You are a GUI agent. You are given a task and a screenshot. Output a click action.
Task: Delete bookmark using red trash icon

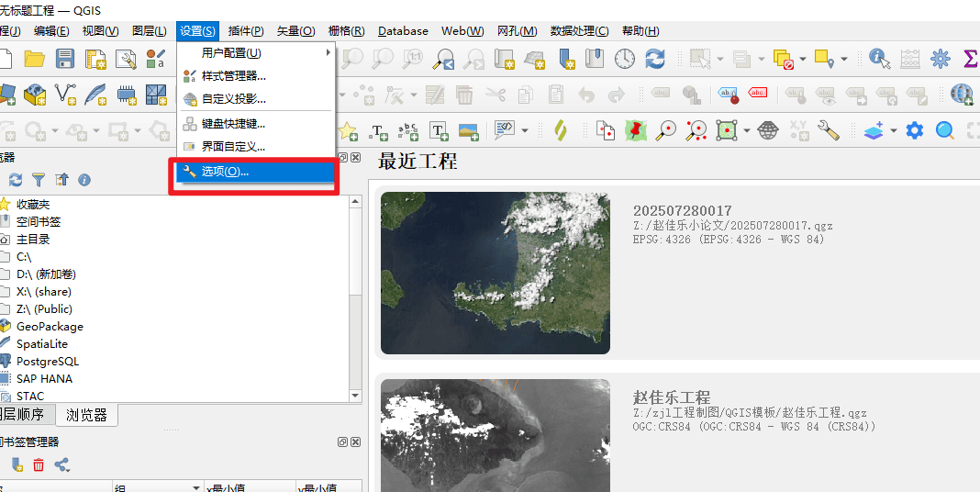tap(39, 464)
